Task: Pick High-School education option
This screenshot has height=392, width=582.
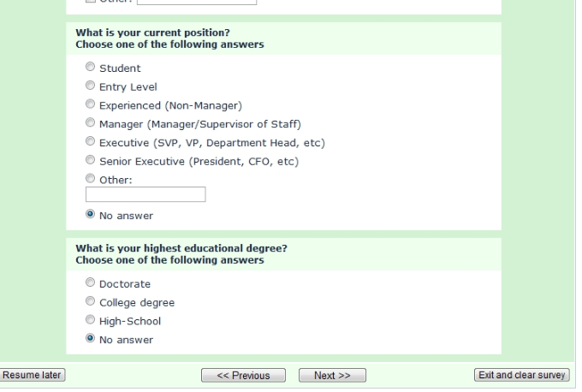Action: tap(90, 320)
